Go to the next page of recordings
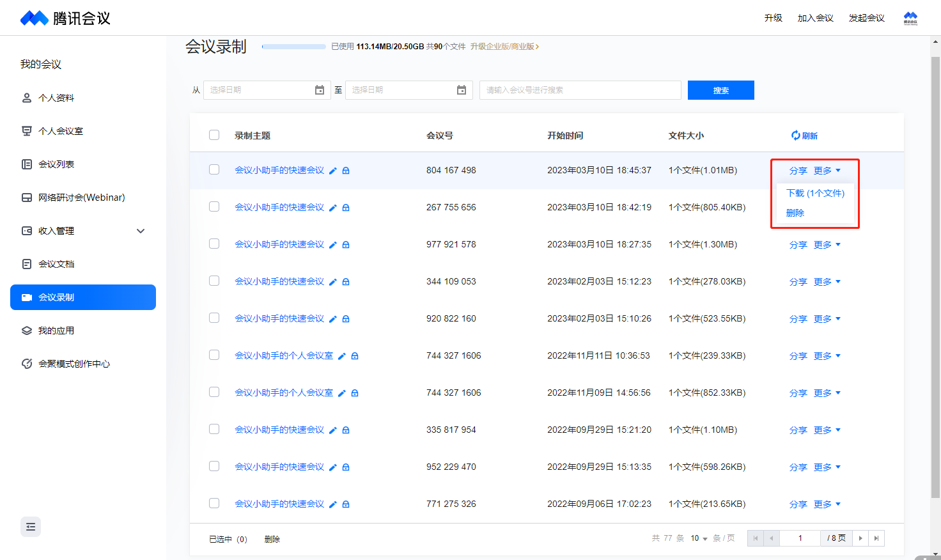This screenshot has width=941, height=560. click(x=860, y=538)
